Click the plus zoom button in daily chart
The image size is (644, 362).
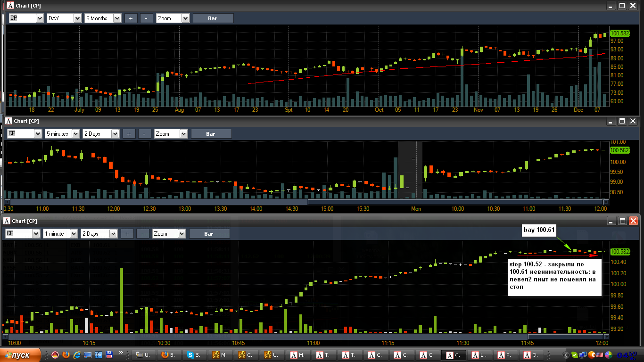coord(131,18)
